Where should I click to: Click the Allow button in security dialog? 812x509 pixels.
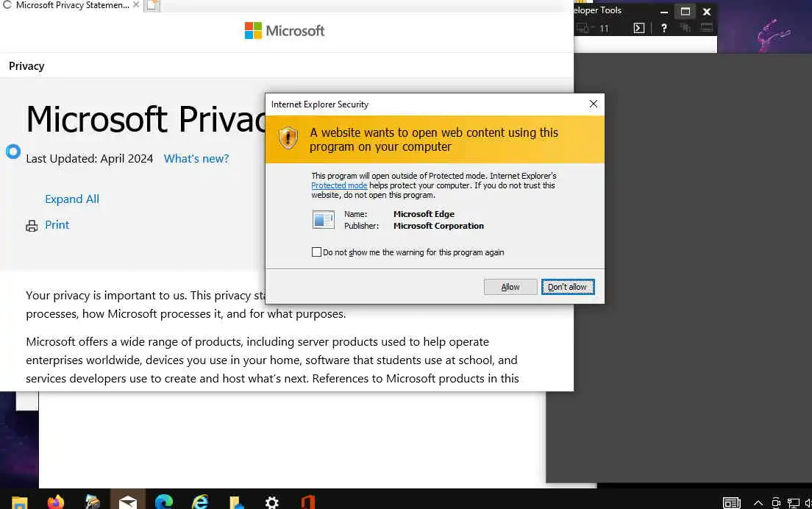[510, 287]
